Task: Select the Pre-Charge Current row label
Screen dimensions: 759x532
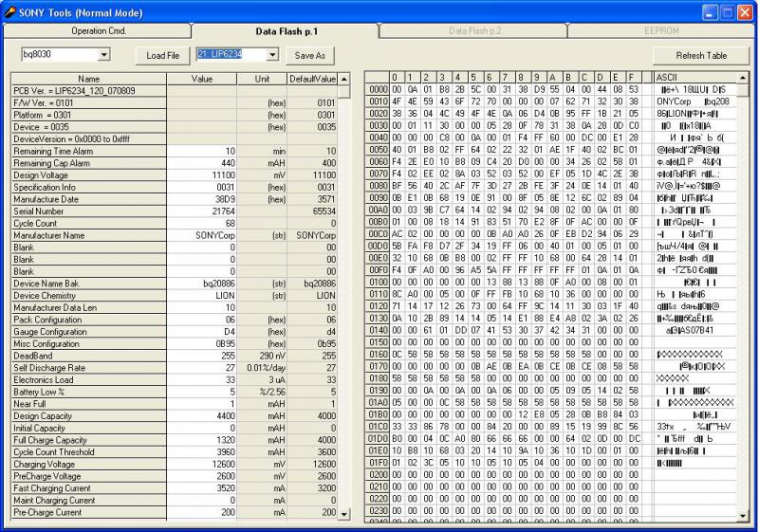Action: [x=88, y=512]
